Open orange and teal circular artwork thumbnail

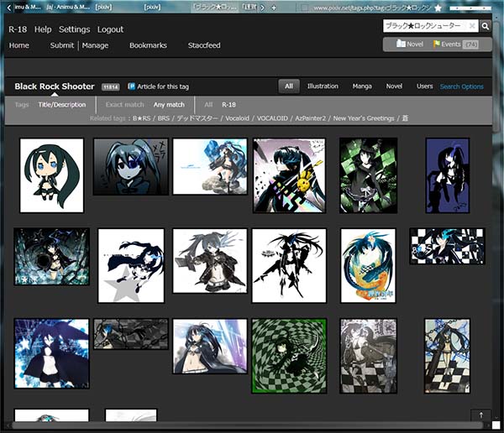pyautogui.click(x=368, y=266)
